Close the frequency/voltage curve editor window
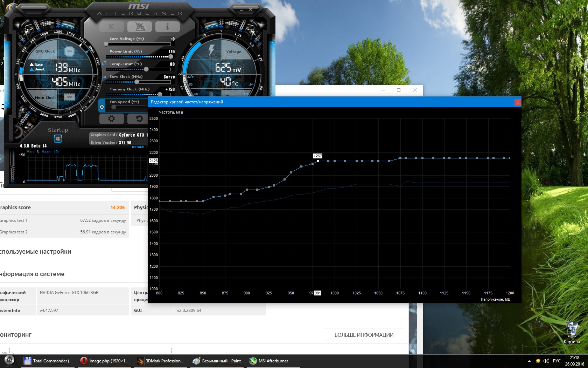The image size is (588, 368). (x=517, y=102)
